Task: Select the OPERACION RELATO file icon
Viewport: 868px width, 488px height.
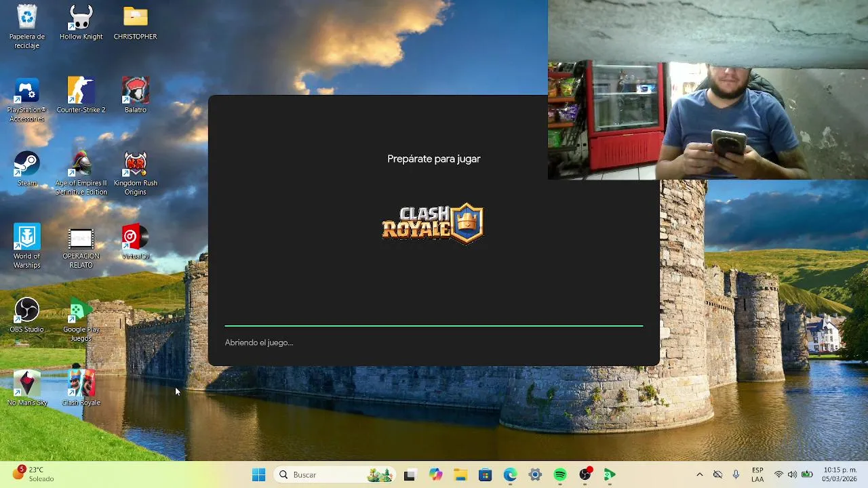Action: coord(81,247)
